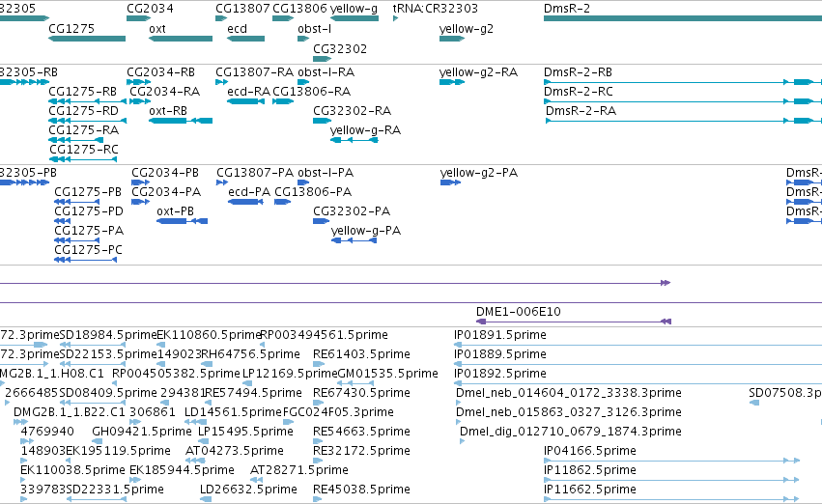This screenshot has height=504, width=822.
Task: Select the RE61403.5prime EST label
Action: (361, 353)
